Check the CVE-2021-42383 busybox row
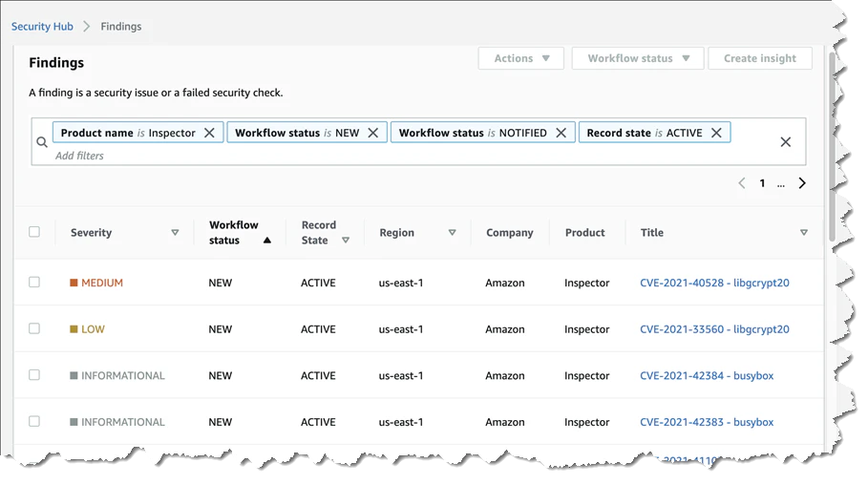 [x=34, y=422]
